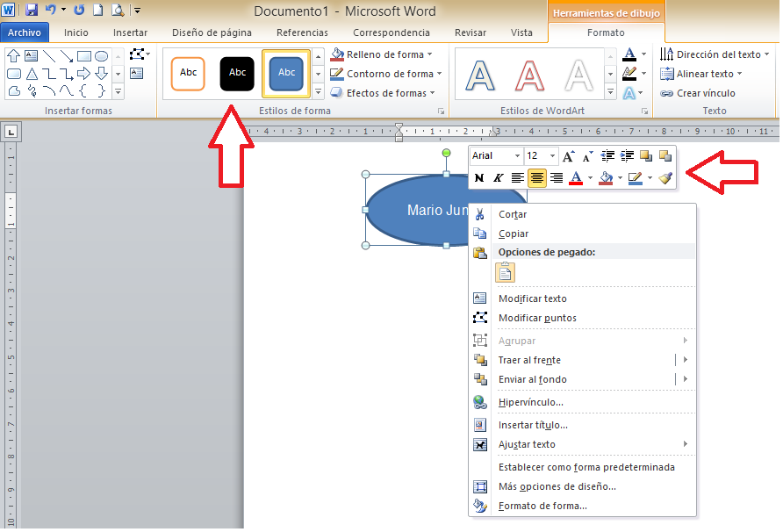Select the black Abc shape style
This screenshot has height=532, width=783.
(237, 73)
